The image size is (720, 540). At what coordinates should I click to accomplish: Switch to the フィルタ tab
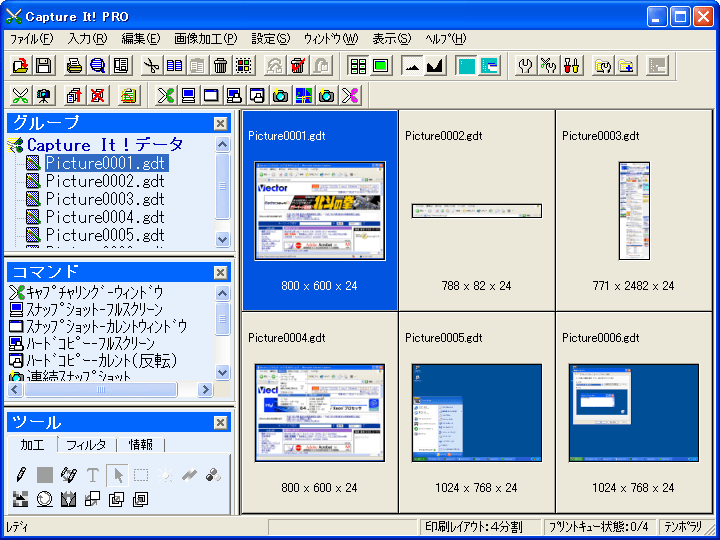click(x=86, y=444)
